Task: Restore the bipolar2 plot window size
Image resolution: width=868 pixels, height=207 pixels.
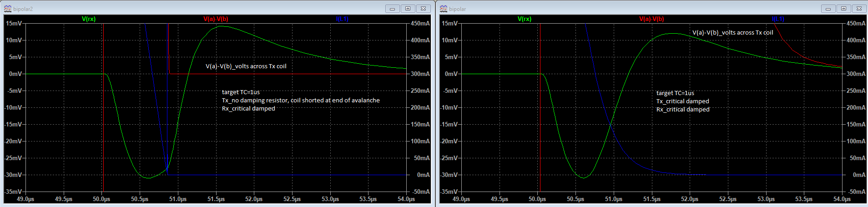Action: point(408,9)
